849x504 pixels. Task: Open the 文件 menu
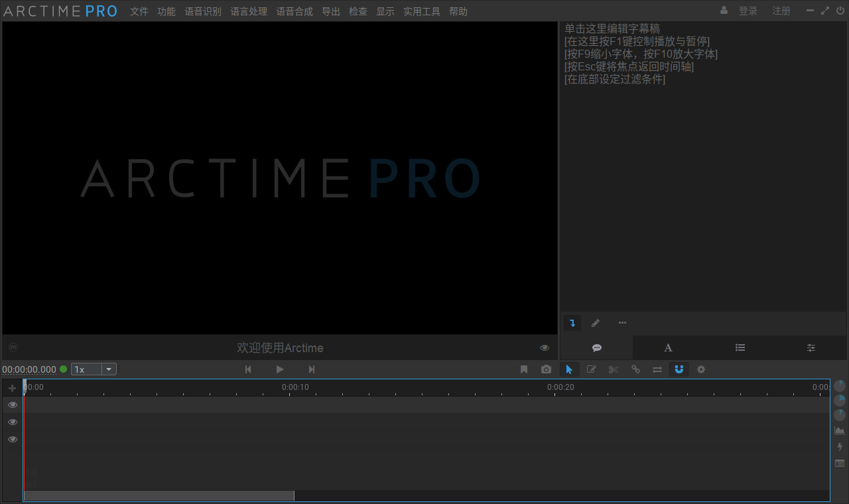(x=139, y=11)
